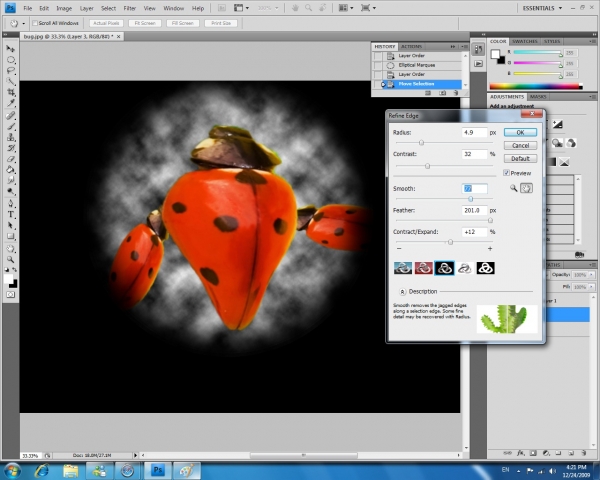The image size is (600, 480).
Task: Open the History panel options menu
Action: (464, 46)
